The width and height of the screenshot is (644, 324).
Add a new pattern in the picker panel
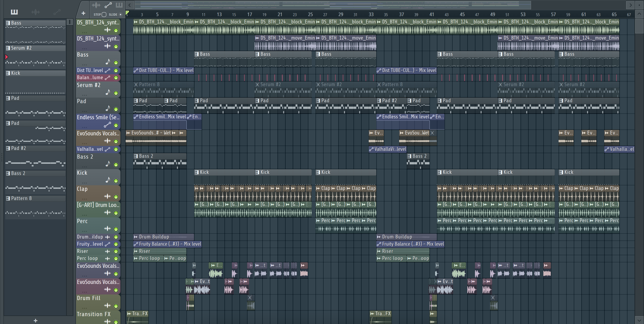36,320
